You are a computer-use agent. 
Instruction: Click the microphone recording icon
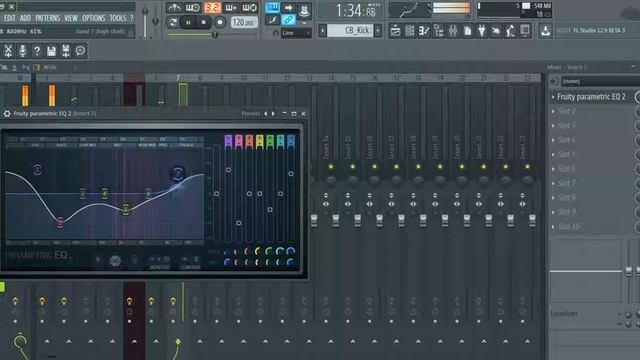point(22,51)
